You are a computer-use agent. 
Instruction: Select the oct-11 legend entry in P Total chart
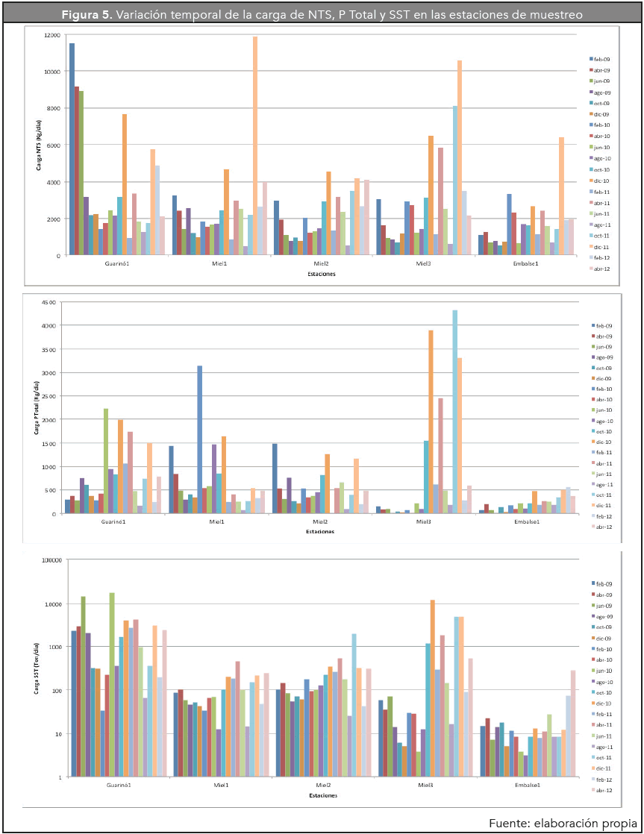601,495
